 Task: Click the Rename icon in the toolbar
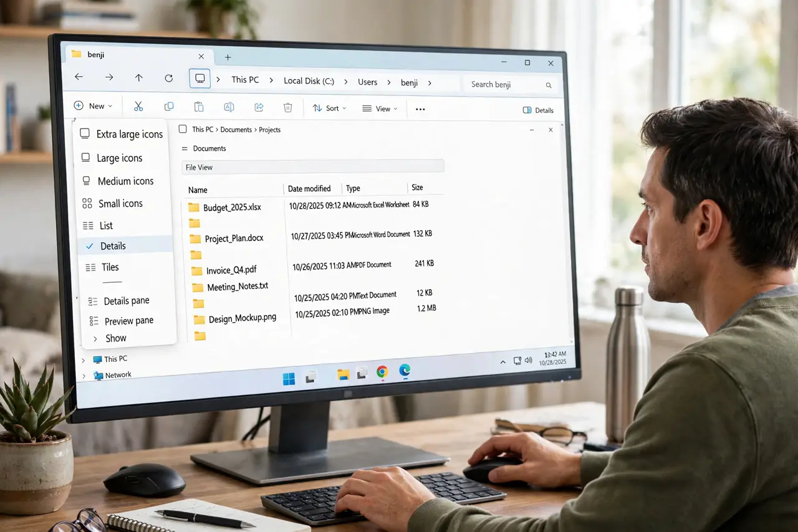click(229, 107)
